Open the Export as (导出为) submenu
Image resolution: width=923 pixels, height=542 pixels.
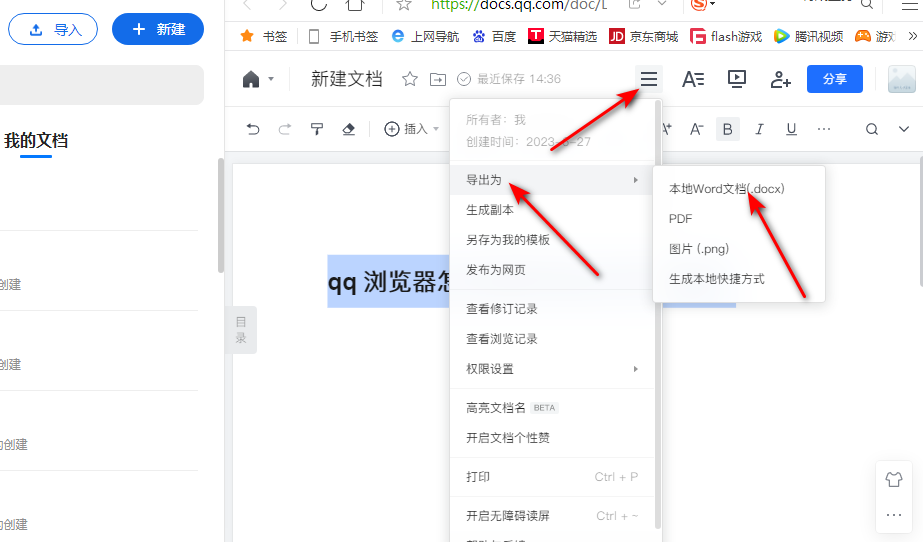tap(552, 179)
